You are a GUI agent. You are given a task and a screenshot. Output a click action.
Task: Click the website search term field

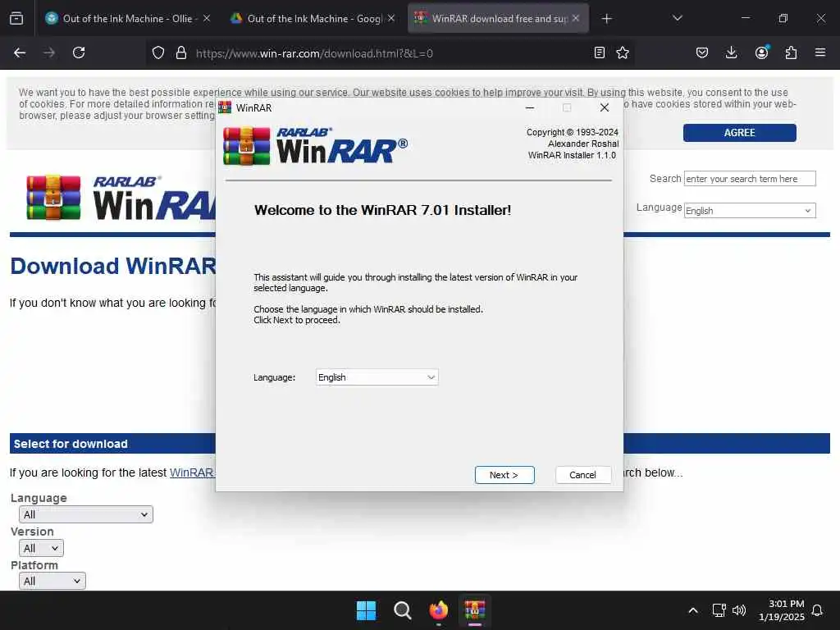(750, 178)
